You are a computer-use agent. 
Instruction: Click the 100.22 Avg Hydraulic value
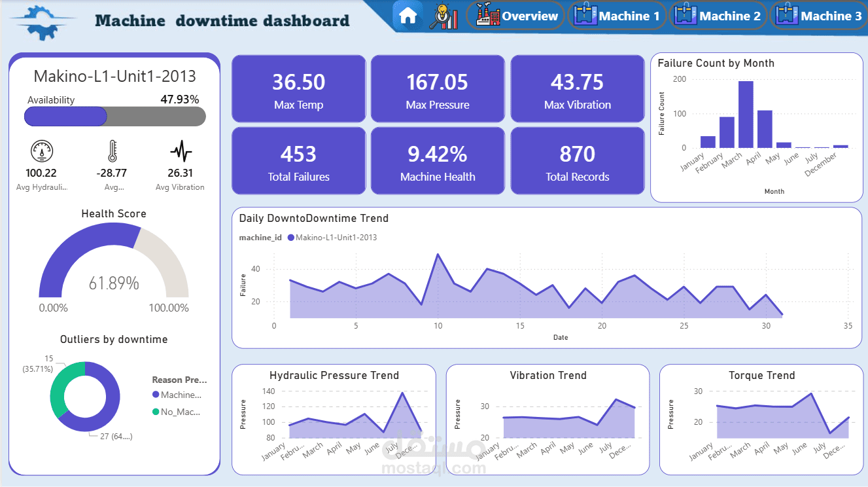point(43,173)
